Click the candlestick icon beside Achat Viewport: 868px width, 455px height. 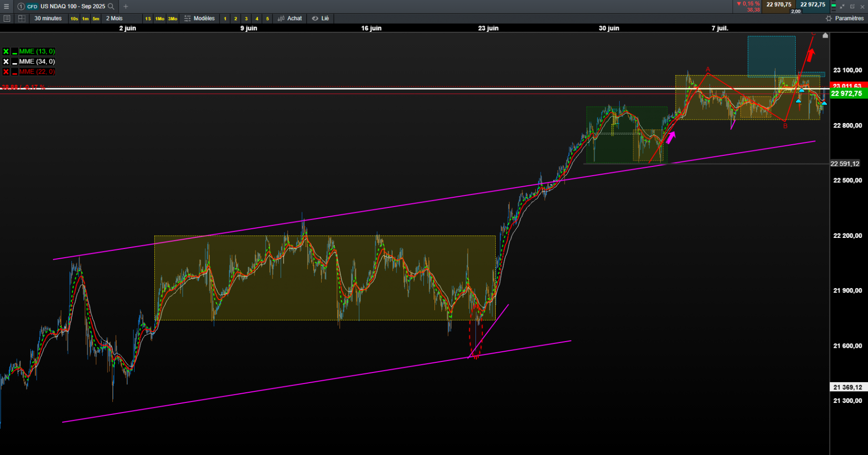point(281,18)
